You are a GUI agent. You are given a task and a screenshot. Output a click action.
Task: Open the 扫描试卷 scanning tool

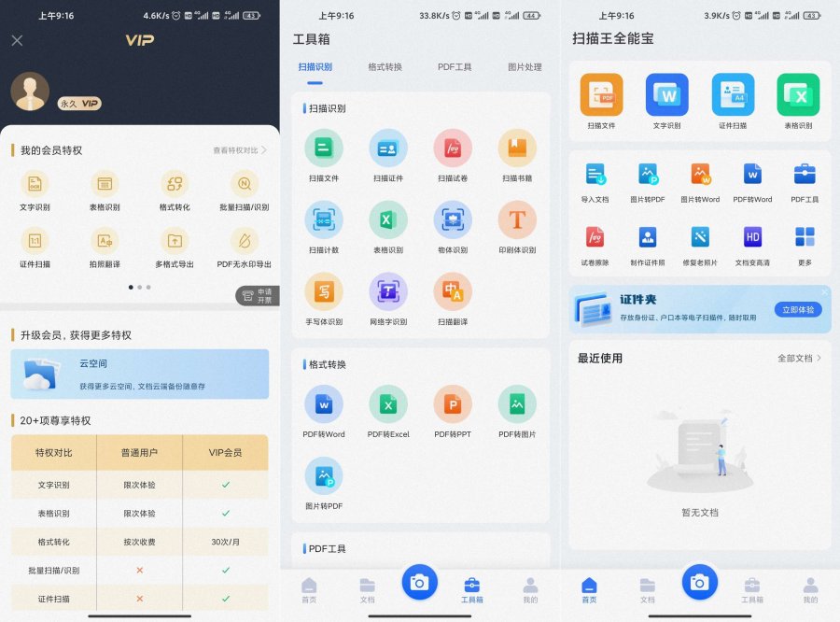453,148
